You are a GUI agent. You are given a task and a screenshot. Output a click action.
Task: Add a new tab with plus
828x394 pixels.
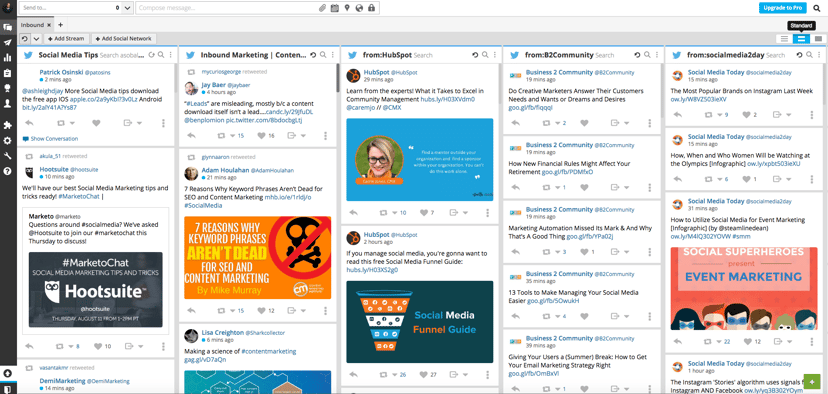coord(60,25)
